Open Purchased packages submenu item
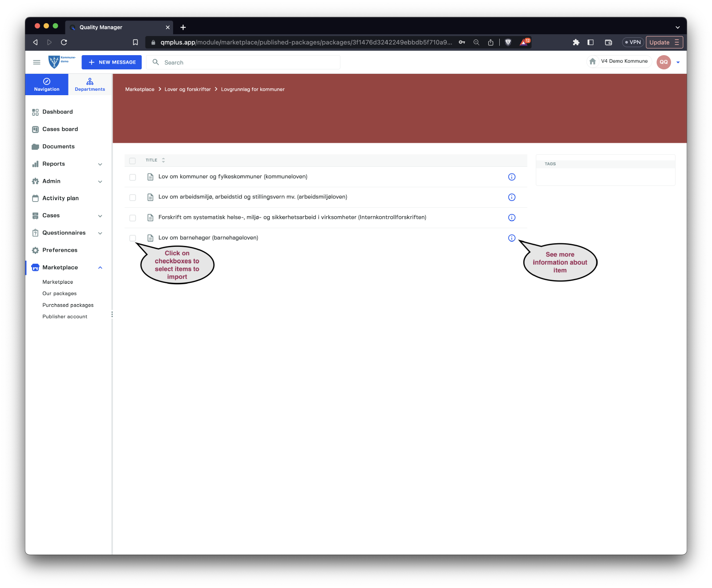 (68, 305)
